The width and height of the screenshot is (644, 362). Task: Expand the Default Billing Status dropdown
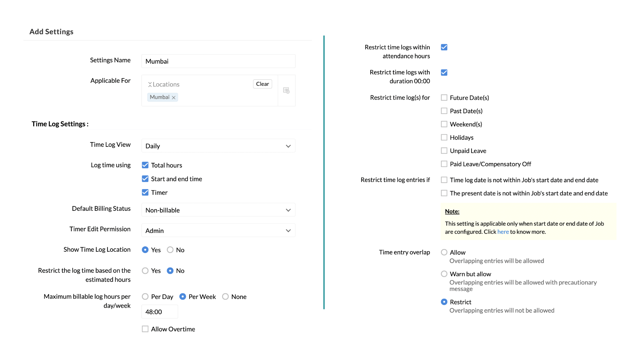(x=218, y=210)
